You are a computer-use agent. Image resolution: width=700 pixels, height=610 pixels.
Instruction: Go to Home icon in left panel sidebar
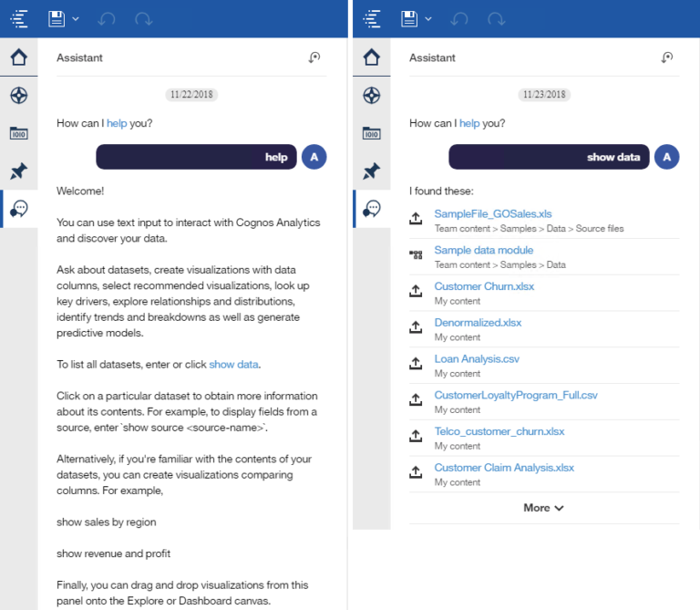coord(19,57)
